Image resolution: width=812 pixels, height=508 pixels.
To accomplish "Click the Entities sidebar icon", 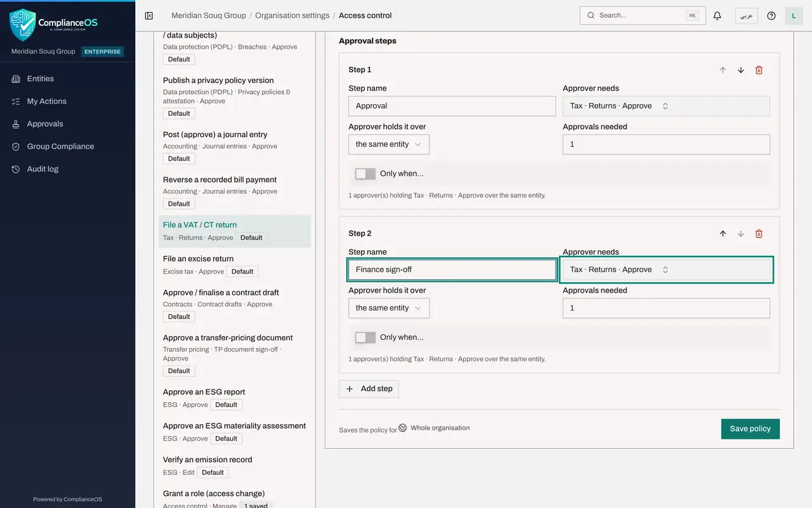I will pyautogui.click(x=16, y=79).
